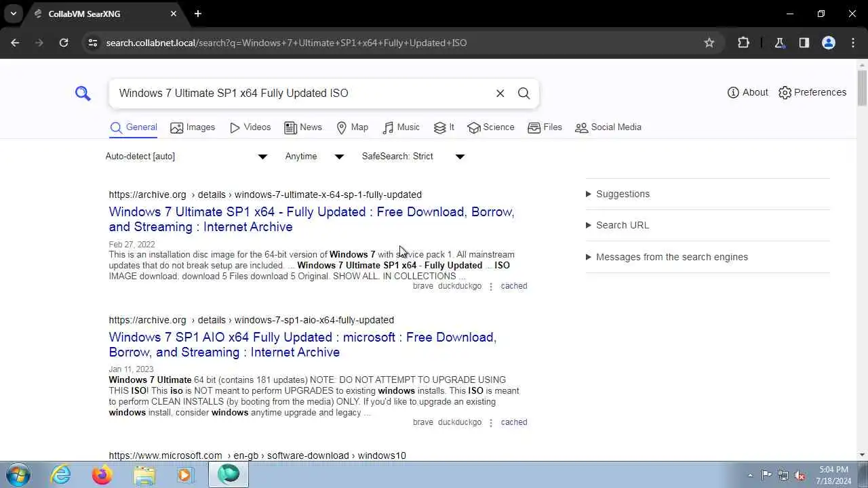Switch to the Social Media tab
868x488 pixels.
608,127
